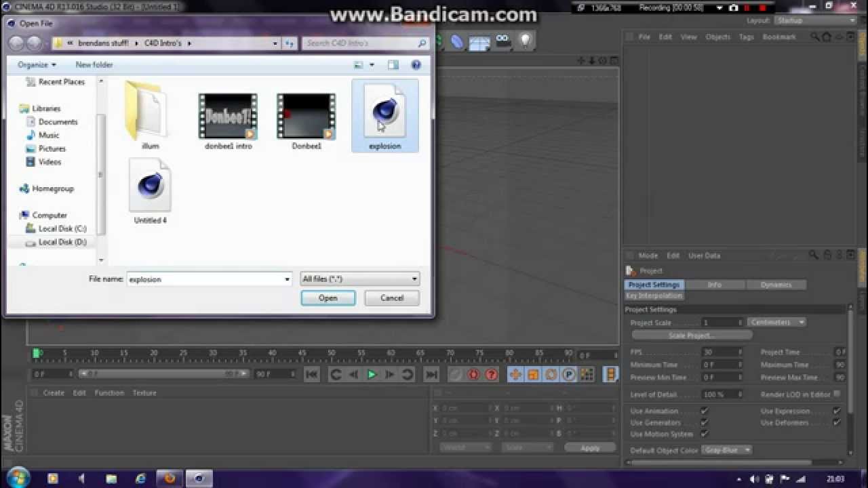Toggle the Use Motion System checkbox
Viewport: 868px width, 488px height.
(x=704, y=434)
